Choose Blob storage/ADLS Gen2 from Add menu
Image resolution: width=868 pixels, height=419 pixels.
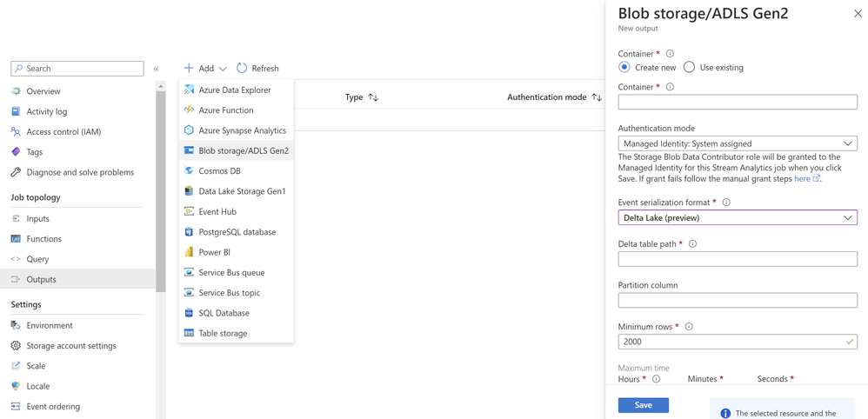237,150
